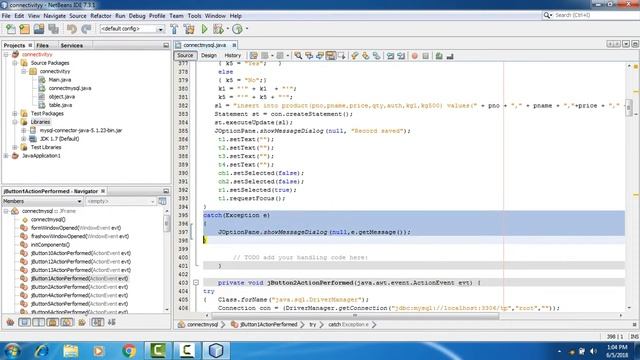Select initComponents() in Navigator

pos(51,244)
